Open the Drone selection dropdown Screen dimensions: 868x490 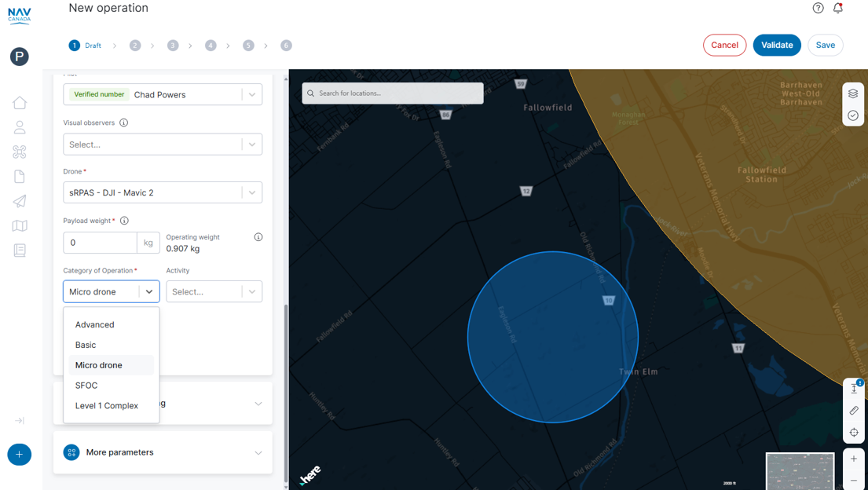[x=163, y=192]
